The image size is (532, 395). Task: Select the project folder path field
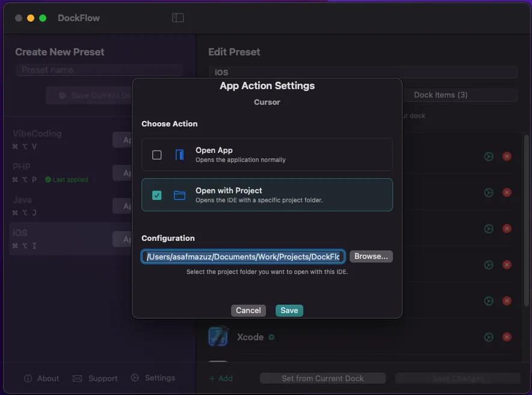click(243, 257)
